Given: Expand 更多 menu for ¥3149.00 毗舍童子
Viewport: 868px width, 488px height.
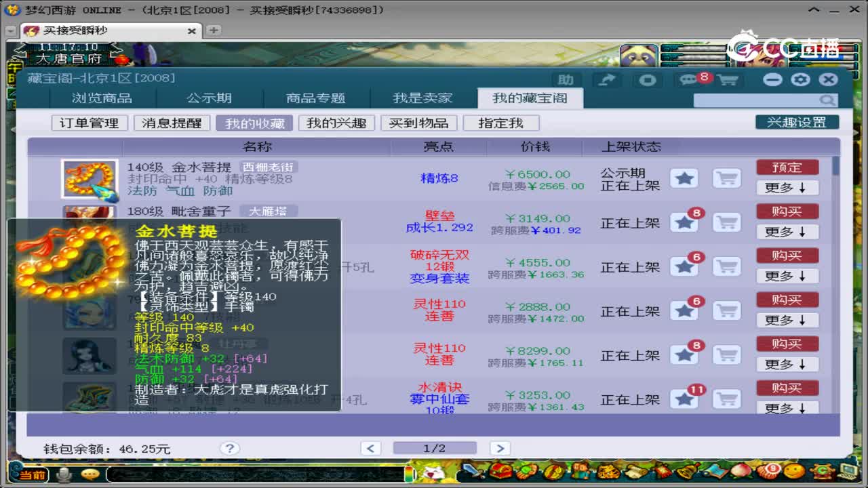Looking at the screenshot, I should tap(787, 232).
